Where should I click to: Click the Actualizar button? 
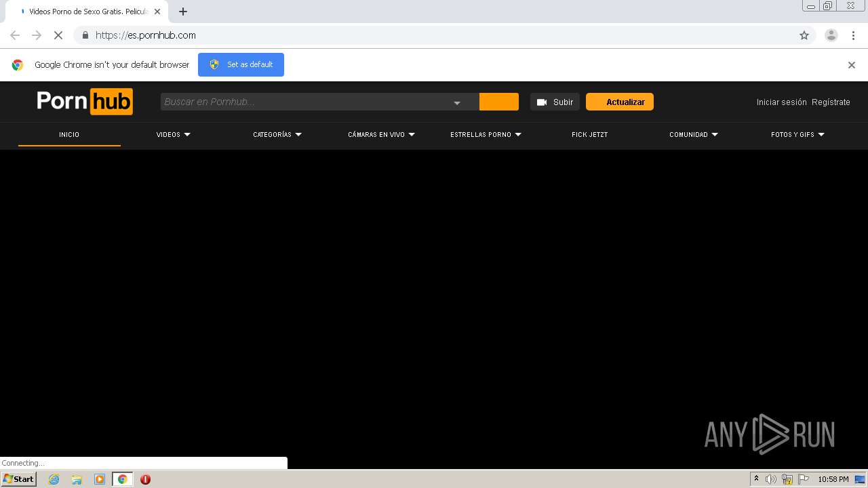620,102
